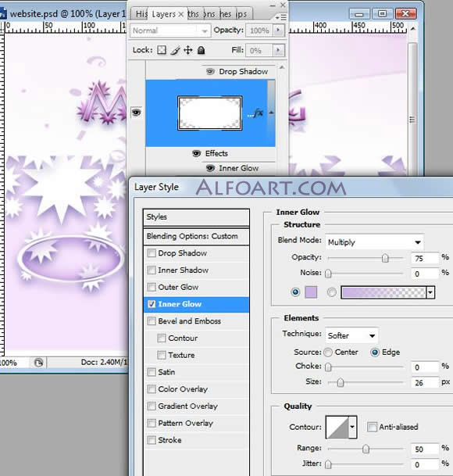Tick the Contour checkbox under Bevel

[162, 338]
